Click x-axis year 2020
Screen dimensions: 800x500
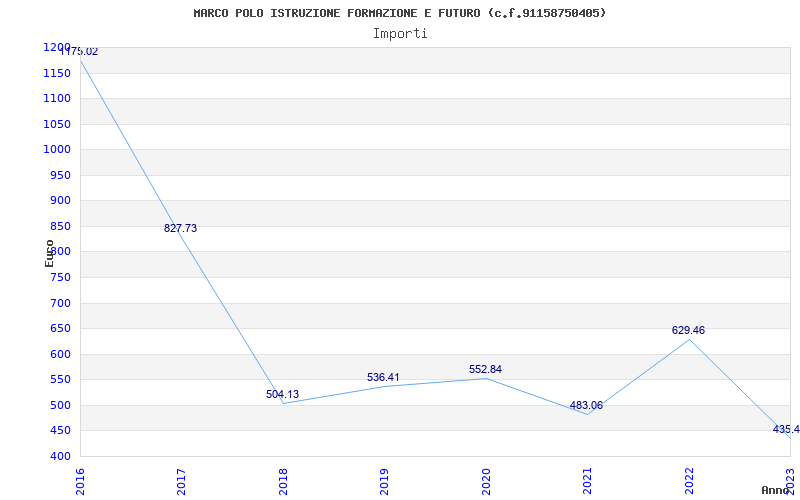(x=486, y=482)
